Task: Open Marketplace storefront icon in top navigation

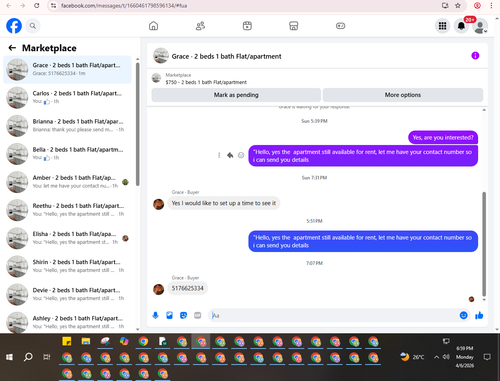Action: pyautogui.click(x=294, y=26)
